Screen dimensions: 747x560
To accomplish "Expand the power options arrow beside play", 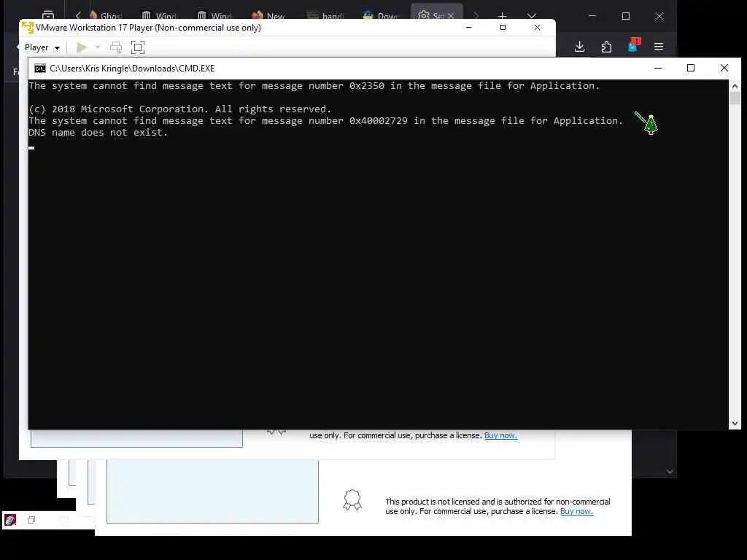I will pyautogui.click(x=98, y=47).
